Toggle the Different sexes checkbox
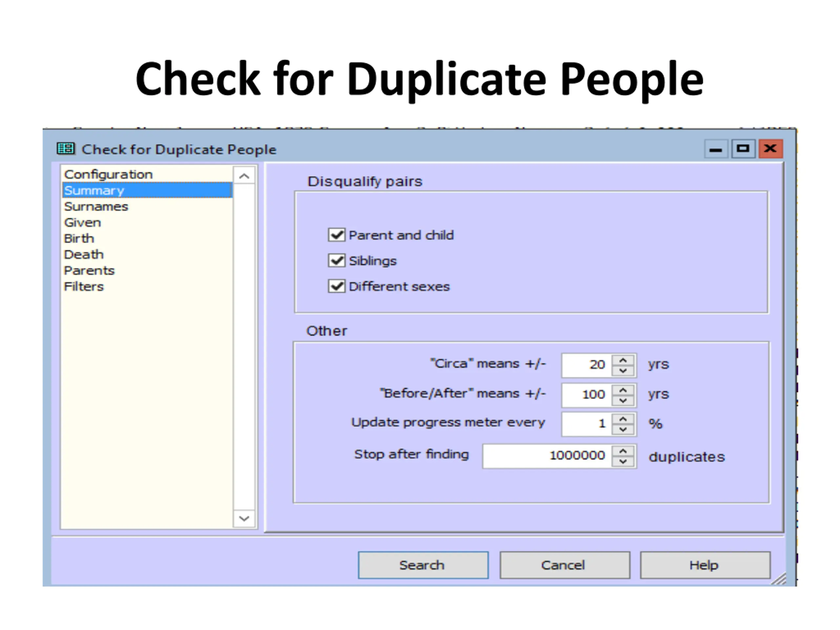840x630 pixels. click(336, 286)
